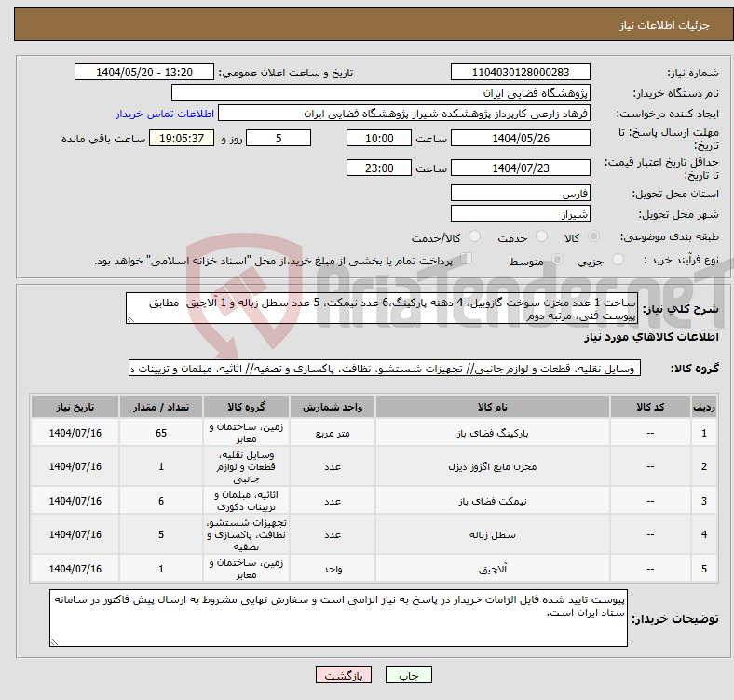Viewport: 734px width, 700px height.
Task: Click the requester field فرهاد زارعی
Action: coord(404,114)
